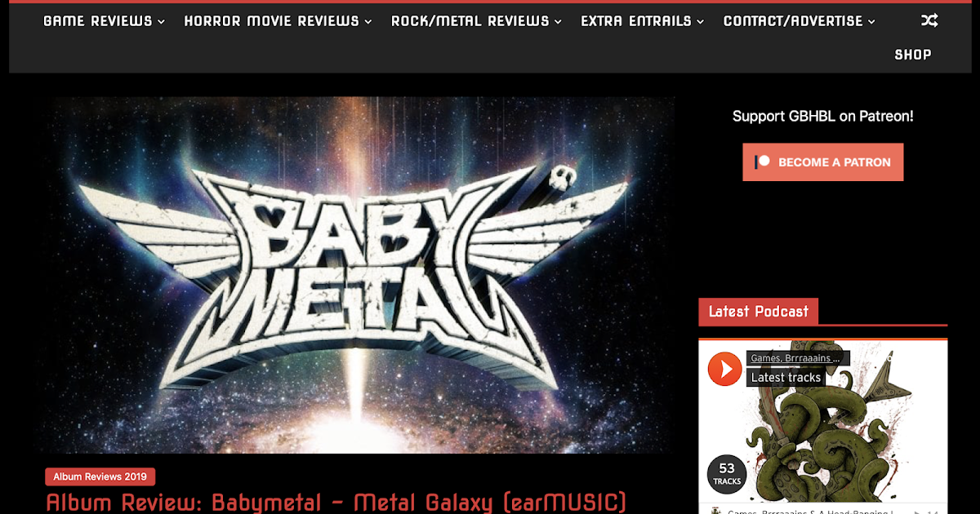The height and width of the screenshot is (514, 980).
Task: Click the Games, Brrraaains artist link
Action: (x=798, y=358)
